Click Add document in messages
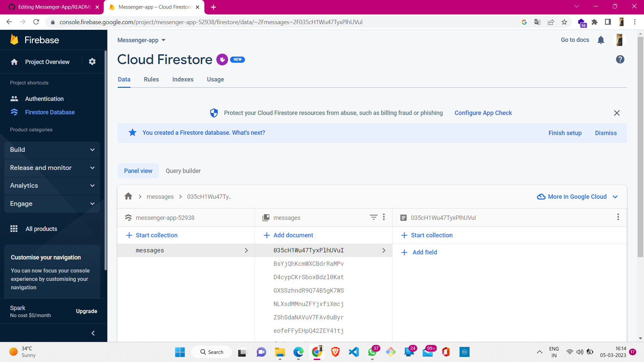The width and height of the screenshot is (644, 362). click(288, 235)
